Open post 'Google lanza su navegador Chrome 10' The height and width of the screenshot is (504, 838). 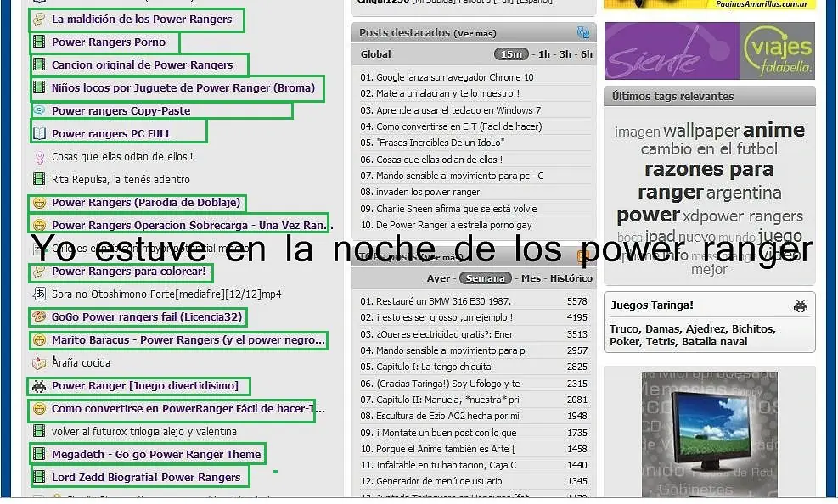pyautogui.click(x=455, y=77)
